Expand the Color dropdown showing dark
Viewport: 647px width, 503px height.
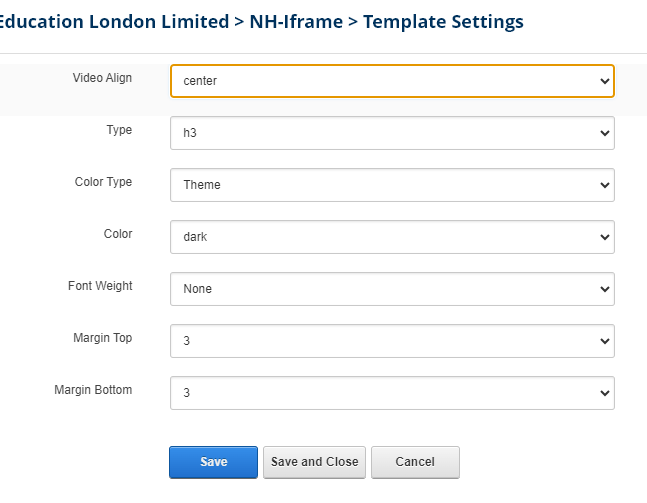coord(392,237)
